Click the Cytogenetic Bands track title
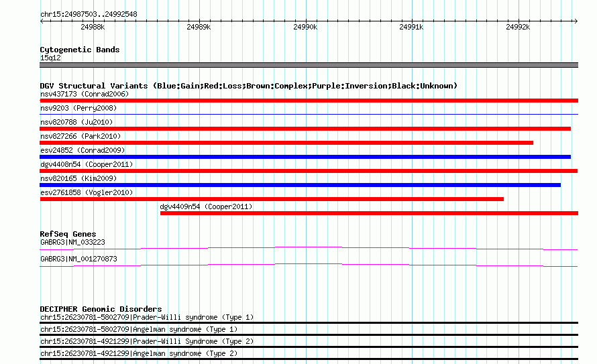Screen dimensions: 597x364 point(80,50)
